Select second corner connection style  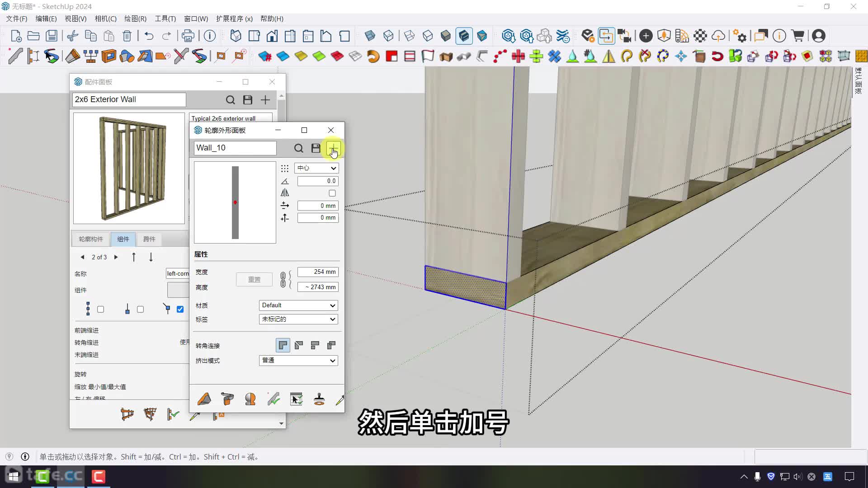[x=299, y=345]
